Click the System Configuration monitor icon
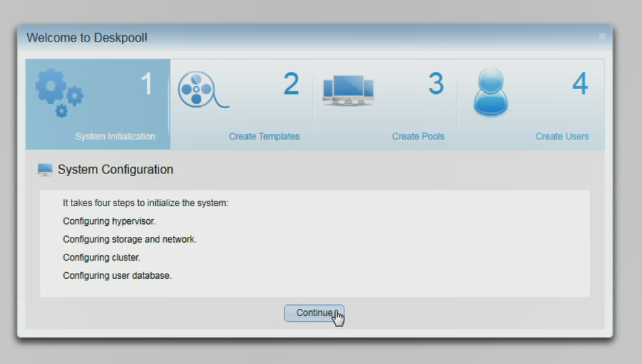The image size is (642, 364). [45, 169]
